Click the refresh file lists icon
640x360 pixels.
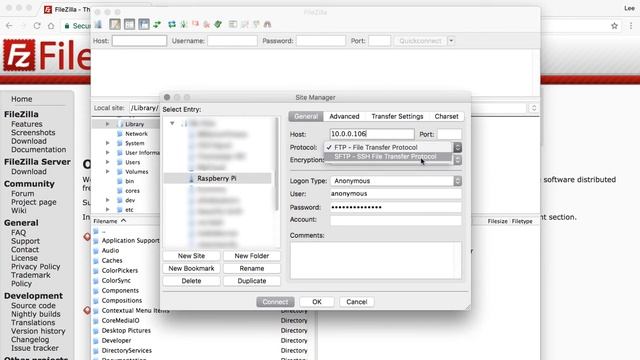[x=172, y=24]
